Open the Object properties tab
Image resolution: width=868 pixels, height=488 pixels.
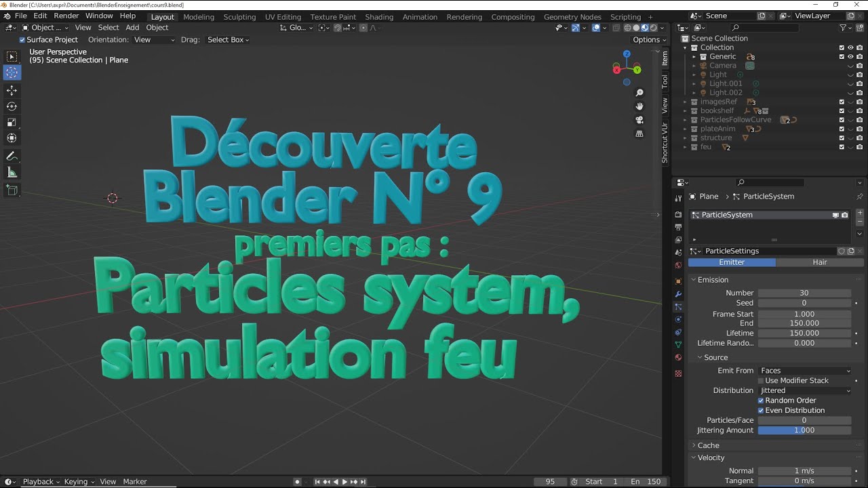click(x=678, y=281)
